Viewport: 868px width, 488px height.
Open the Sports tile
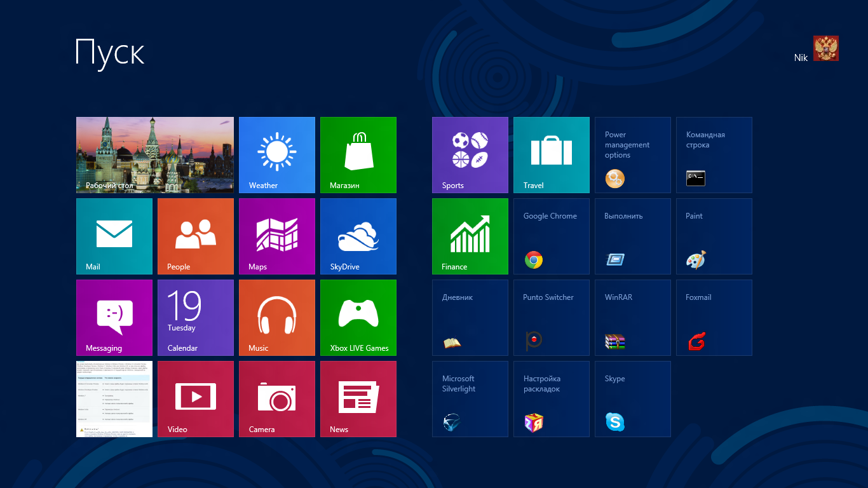[470, 155]
